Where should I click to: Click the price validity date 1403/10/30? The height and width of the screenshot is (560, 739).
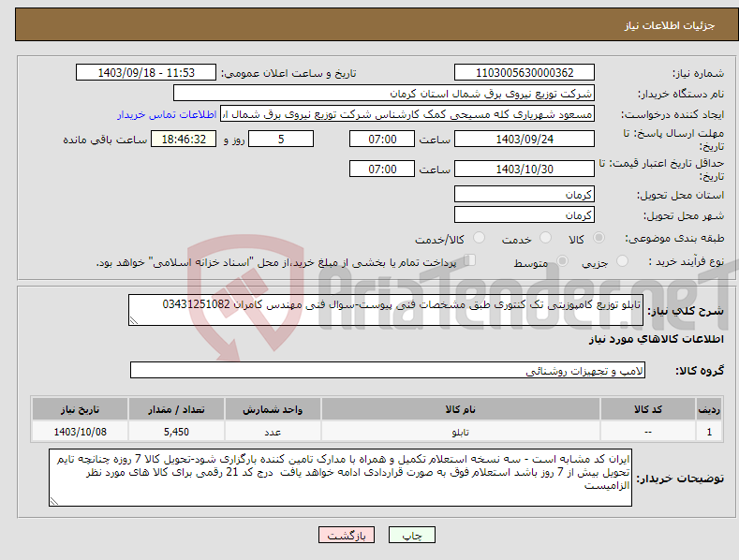point(525,169)
